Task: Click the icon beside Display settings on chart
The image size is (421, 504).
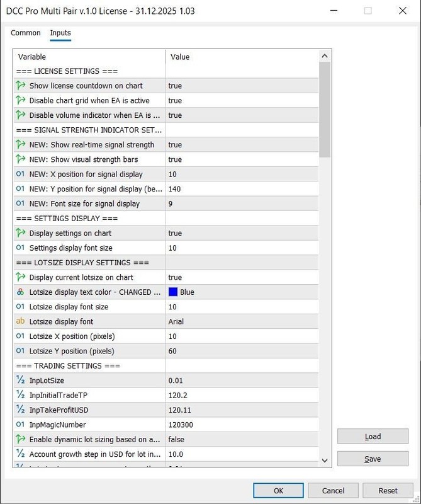Action: pyautogui.click(x=21, y=233)
